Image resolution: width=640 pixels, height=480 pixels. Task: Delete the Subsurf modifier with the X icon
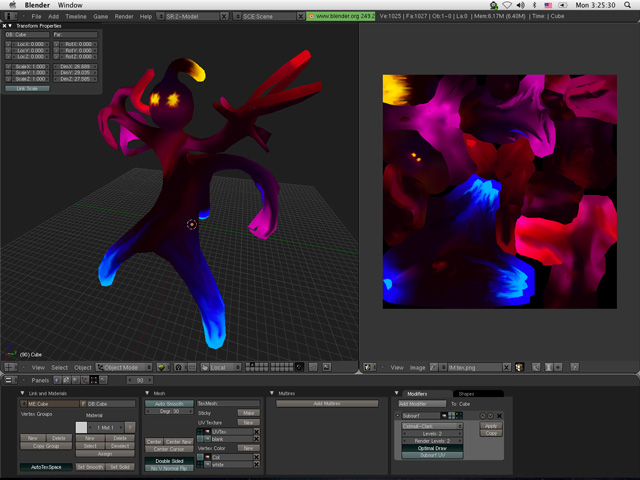499,415
